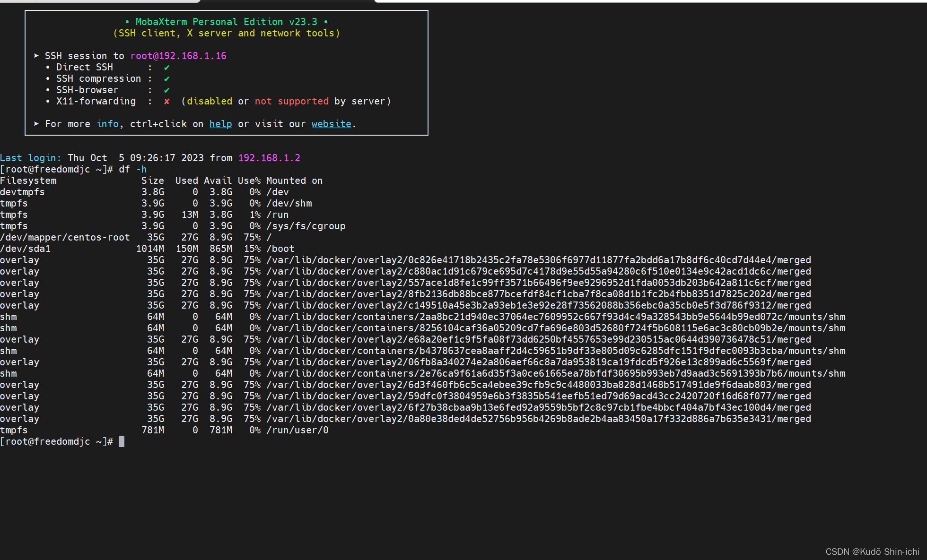
Task: Click overlay path starting 06fb8a340274
Action: (539, 362)
